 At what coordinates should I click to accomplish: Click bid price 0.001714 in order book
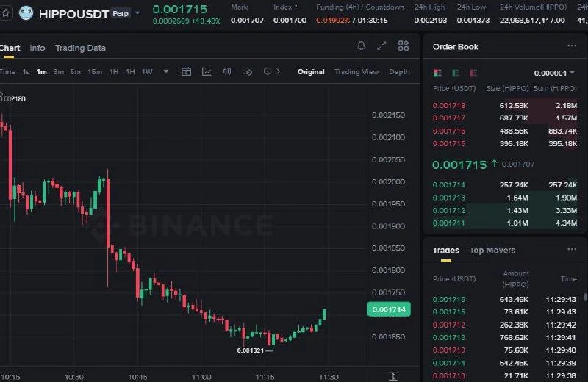(449, 185)
